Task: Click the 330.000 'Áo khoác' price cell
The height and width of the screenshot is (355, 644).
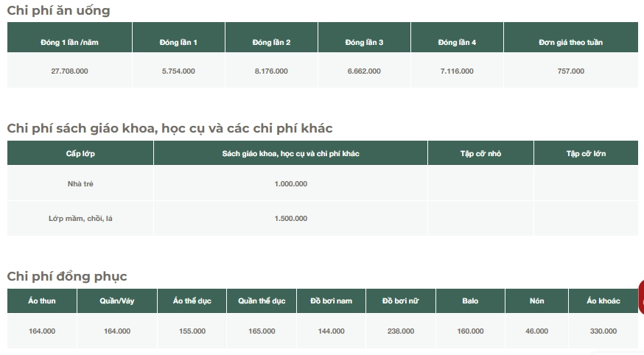Action: point(603,331)
